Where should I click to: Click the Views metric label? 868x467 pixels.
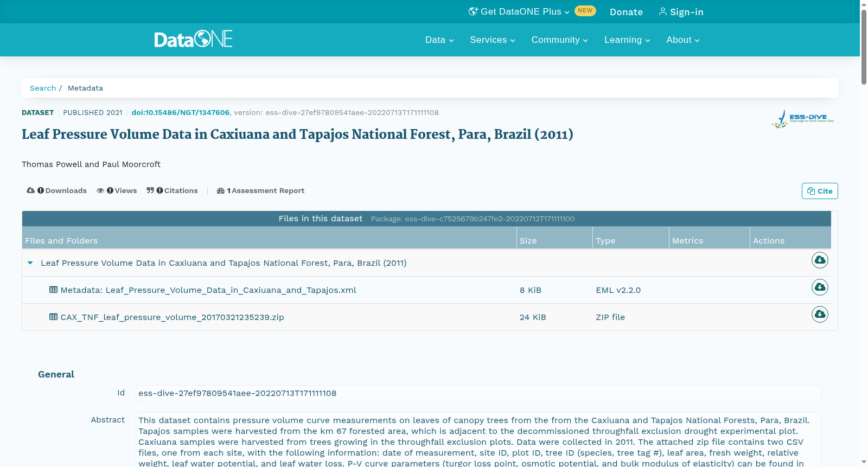[x=125, y=190]
